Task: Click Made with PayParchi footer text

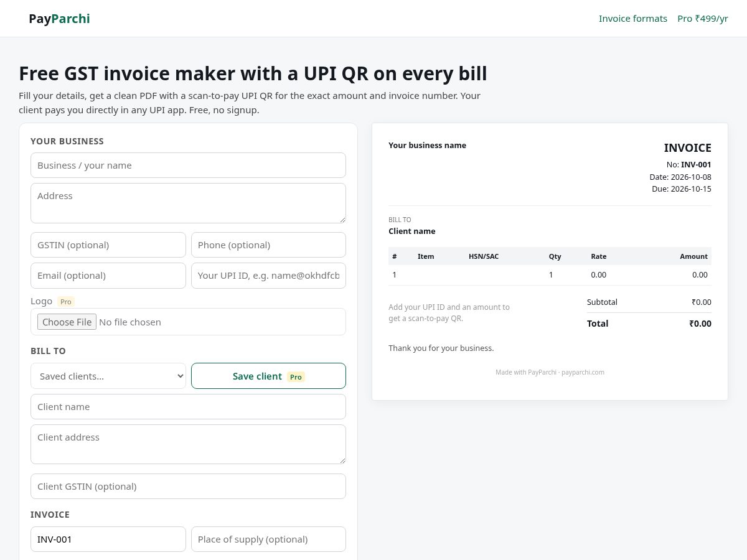Action: click(550, 372)
